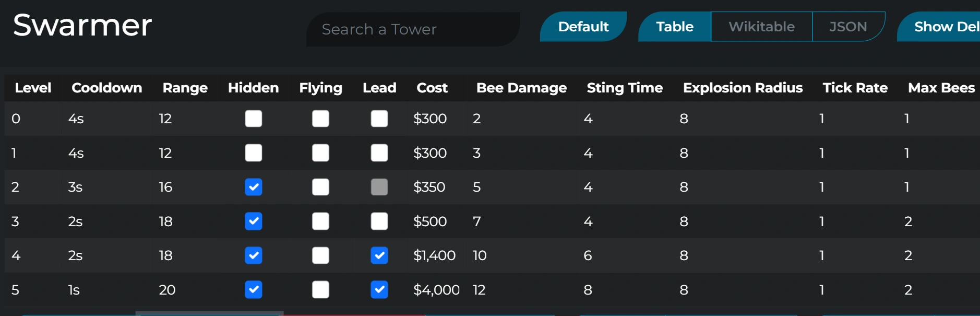Open the JSON view tab
Image resolution: width=980 pixels, height=316 pixels.
click(x=848, y=27)
